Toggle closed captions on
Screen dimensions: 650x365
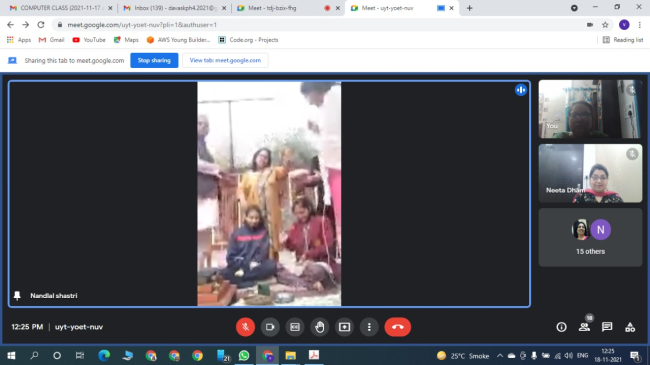point(295,327)
